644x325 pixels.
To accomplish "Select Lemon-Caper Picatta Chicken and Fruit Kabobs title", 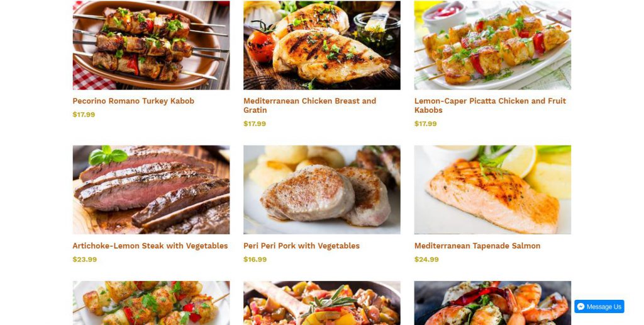I will pos(490,105).
